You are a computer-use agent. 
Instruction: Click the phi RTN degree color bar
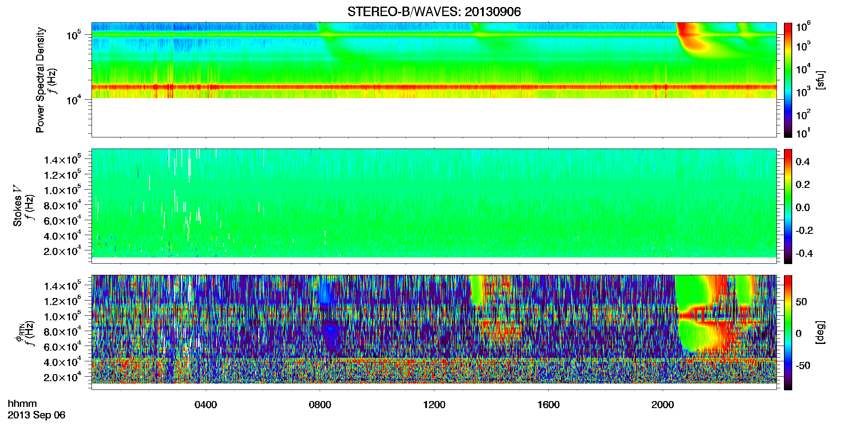point(788,332)
